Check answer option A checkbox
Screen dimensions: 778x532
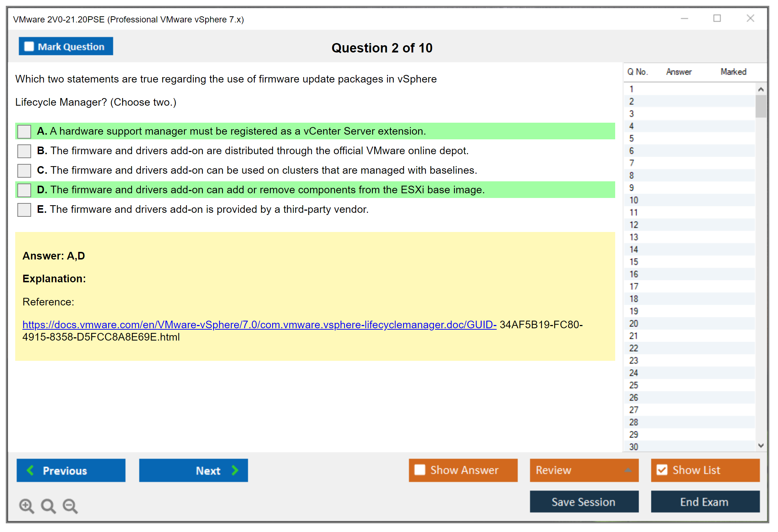(24, 131)
